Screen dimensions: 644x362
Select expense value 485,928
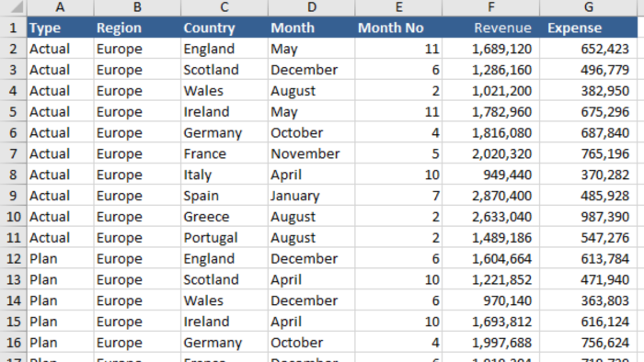[589, 196]
